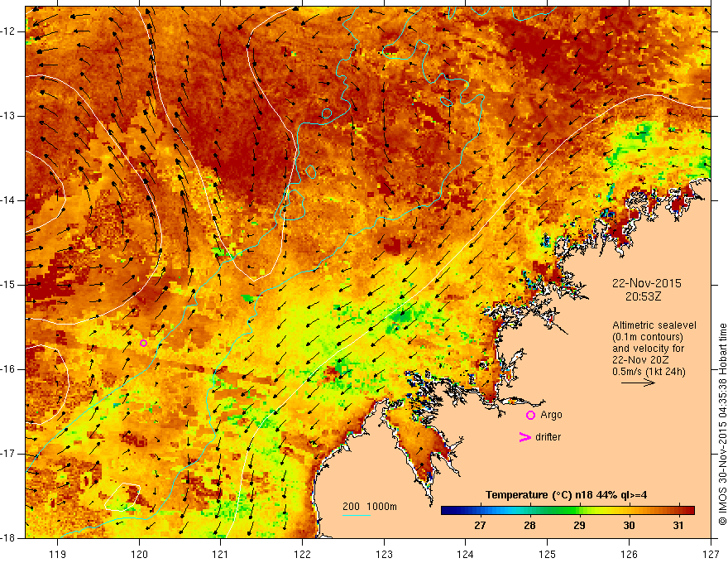Click the cyan 200 1000m depth contour legend line
The height and width of the screenshot is (563, 728).
357,515
